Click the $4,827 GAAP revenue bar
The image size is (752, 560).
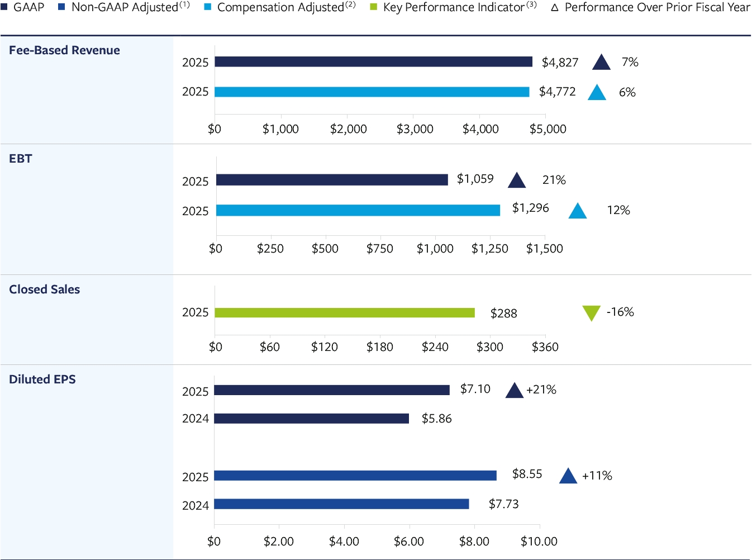click(373, 62)
